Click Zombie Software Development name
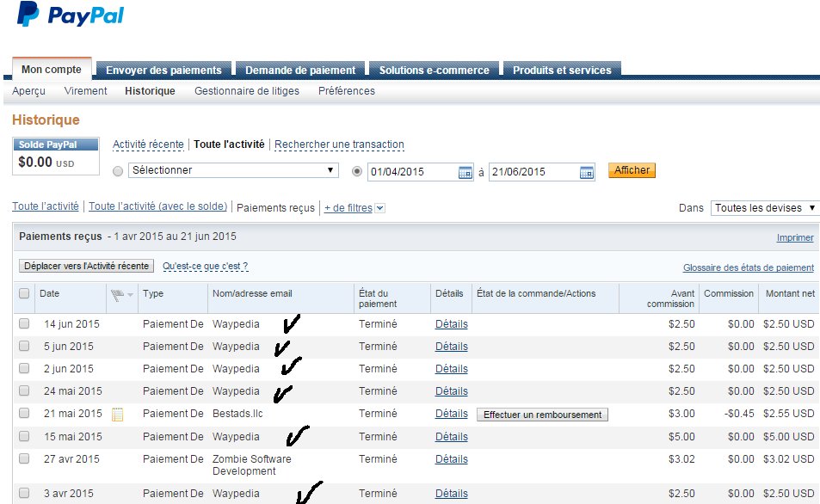Screen dimensions: 820x504 pos(251,464)
